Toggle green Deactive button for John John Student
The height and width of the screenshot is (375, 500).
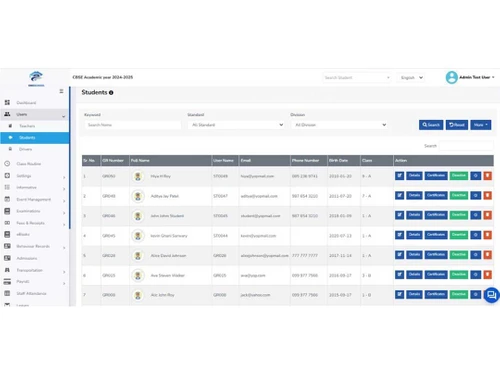point(459,215)
